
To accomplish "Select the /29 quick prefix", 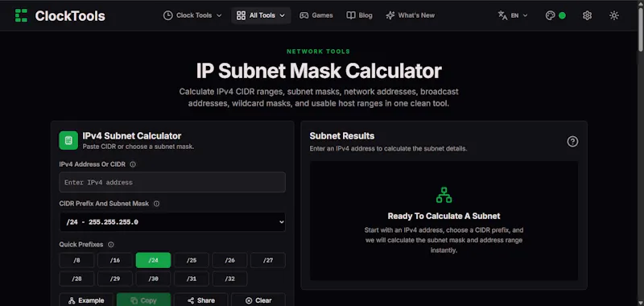I will 115,279.
